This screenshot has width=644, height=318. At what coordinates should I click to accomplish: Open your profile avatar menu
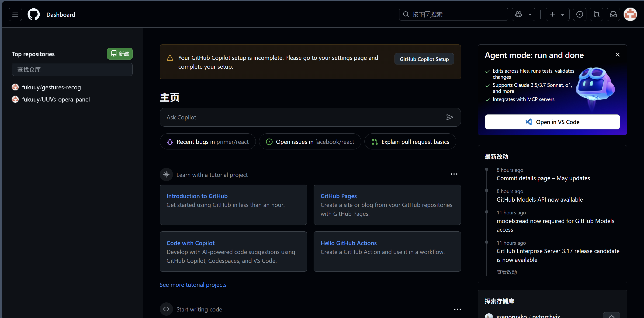630,14
